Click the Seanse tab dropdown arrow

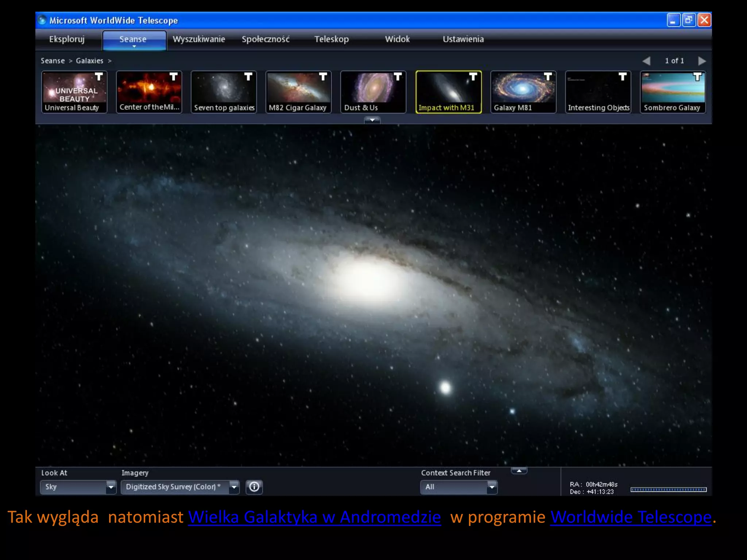[134, 47]
